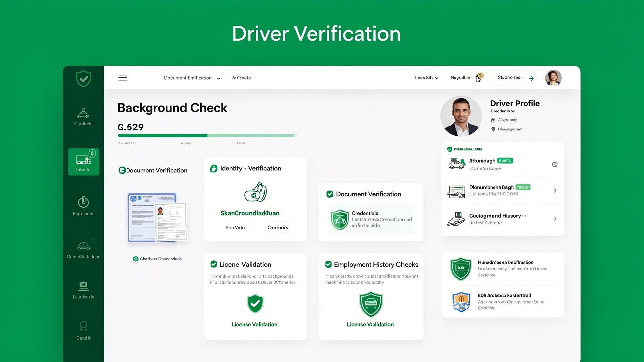
Task: Click the shield logo in sidebar
Action: click(84, 79)
